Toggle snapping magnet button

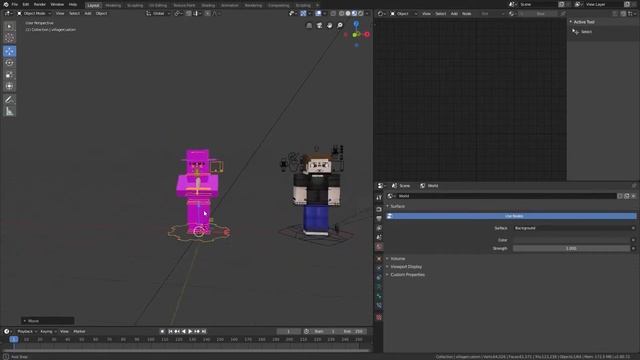pos(189,13)
